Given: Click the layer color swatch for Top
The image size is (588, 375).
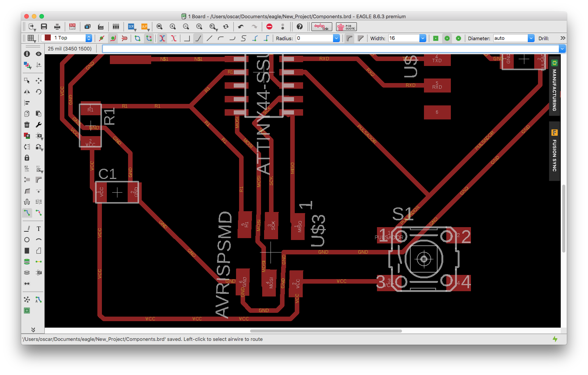Looking at the screenshot, I should [48, 38].
